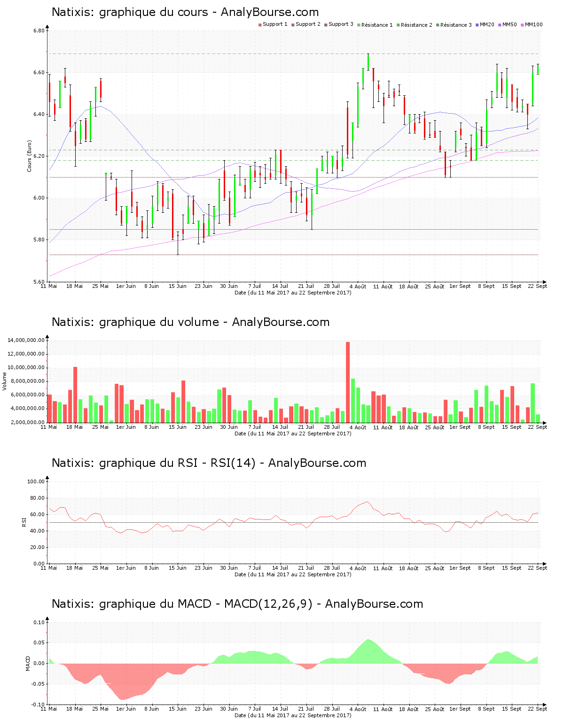Select the 'Support 3' legend label
The width and height of the screenshot is (564, 728).
pos(341,24)
